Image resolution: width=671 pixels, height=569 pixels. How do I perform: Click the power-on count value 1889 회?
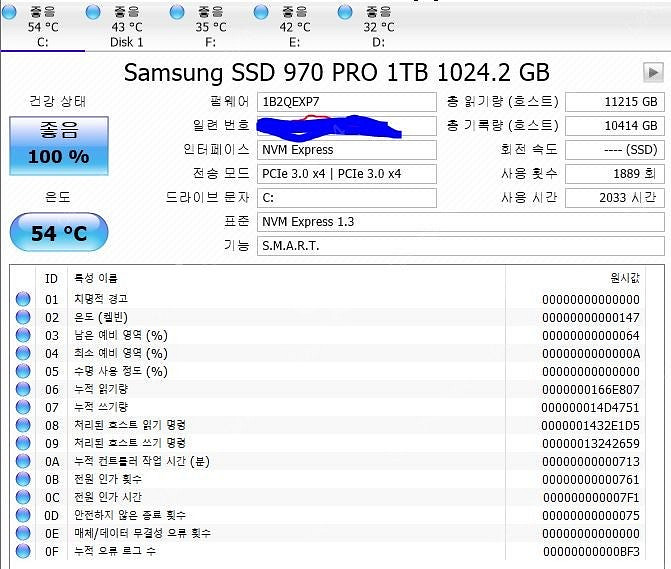coord(615,174)
